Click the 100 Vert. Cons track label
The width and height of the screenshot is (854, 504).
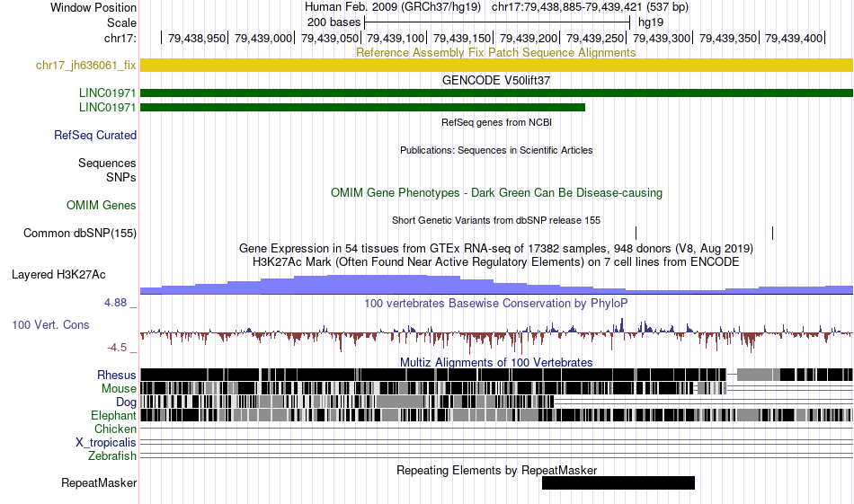[50, 325]
